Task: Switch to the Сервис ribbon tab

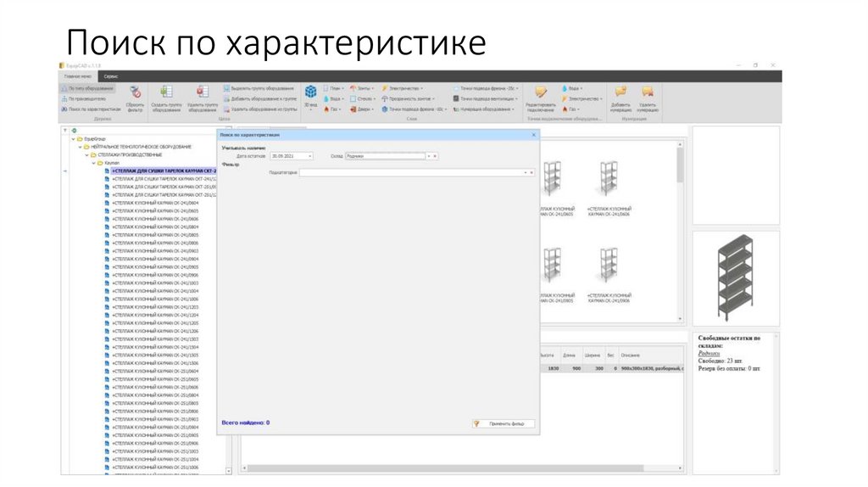Action: pyautogui.click(x=111, y=76)
